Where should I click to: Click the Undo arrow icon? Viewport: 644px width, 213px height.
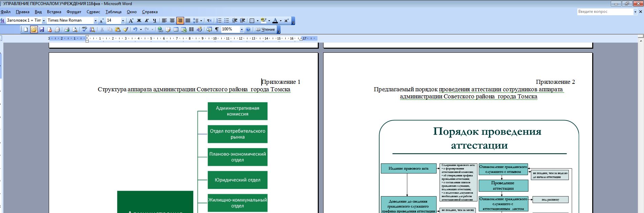point(135,30)
